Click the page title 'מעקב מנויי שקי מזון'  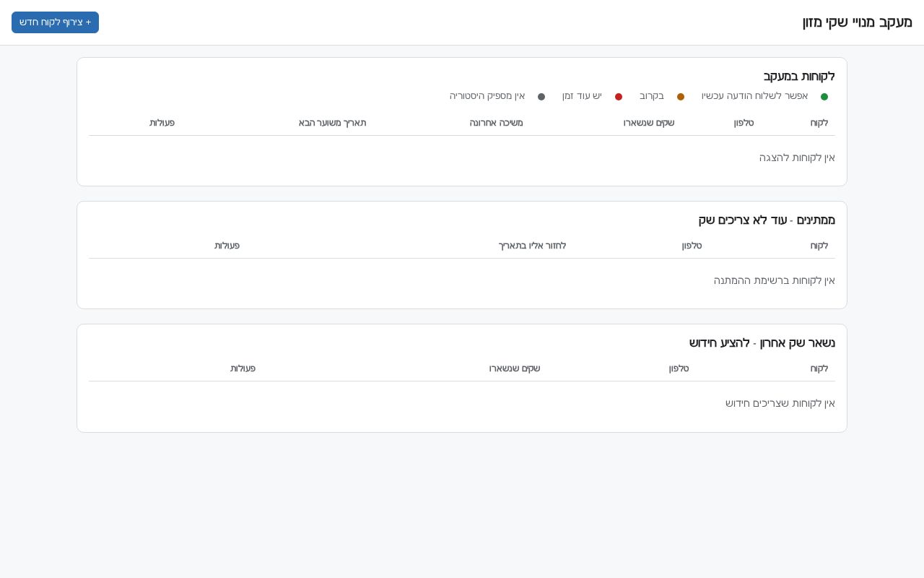click(858, 22)
